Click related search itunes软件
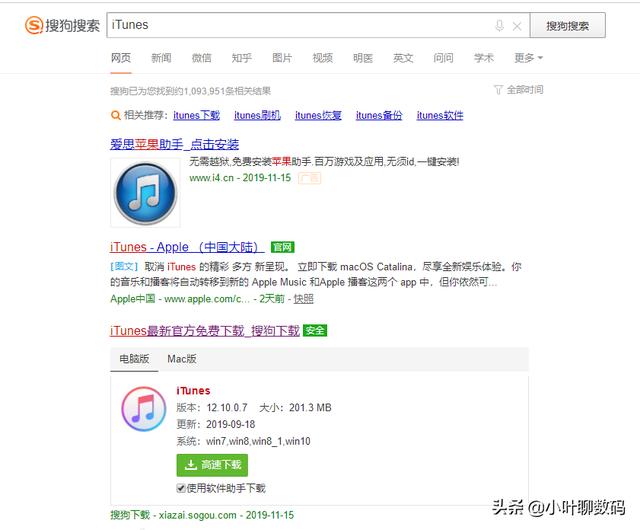 click(x=440, y=116)
